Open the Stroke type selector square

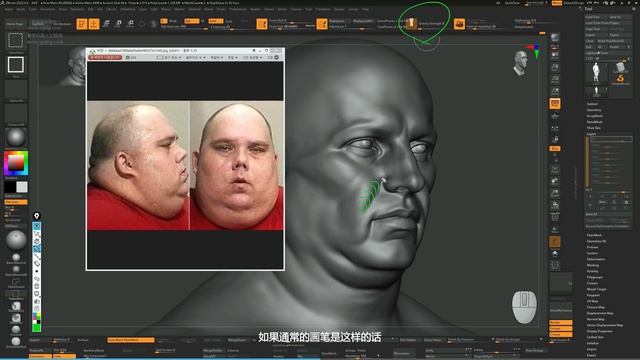click(16, 64)
